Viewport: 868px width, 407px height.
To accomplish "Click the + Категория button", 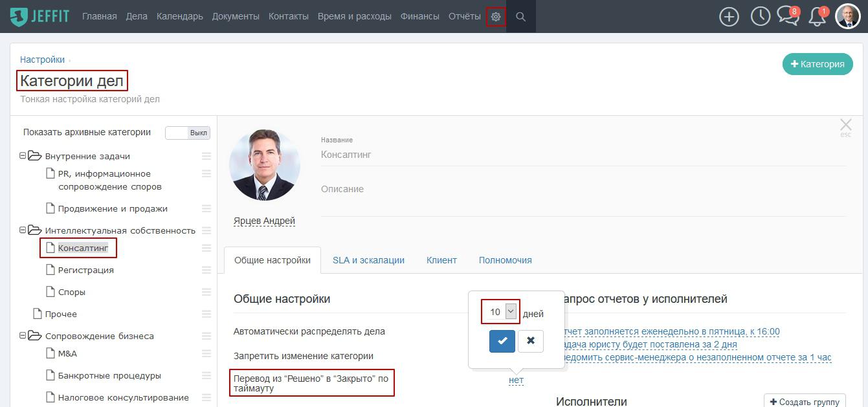I will tap(818, 64).
